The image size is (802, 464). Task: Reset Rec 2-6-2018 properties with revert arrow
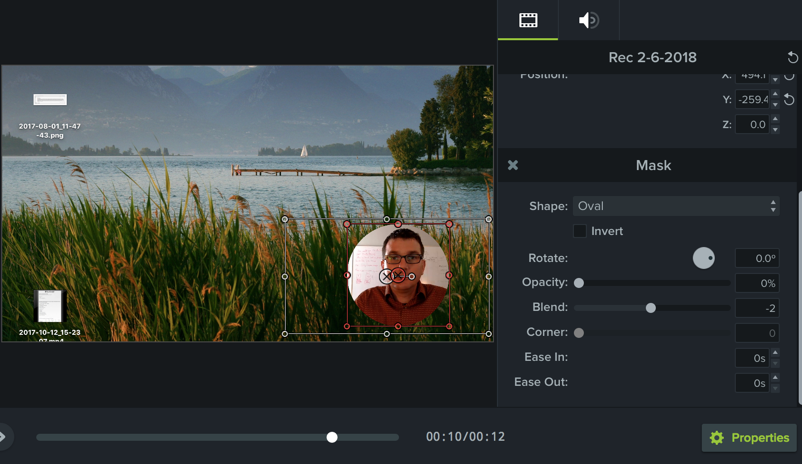coord(792,57)
